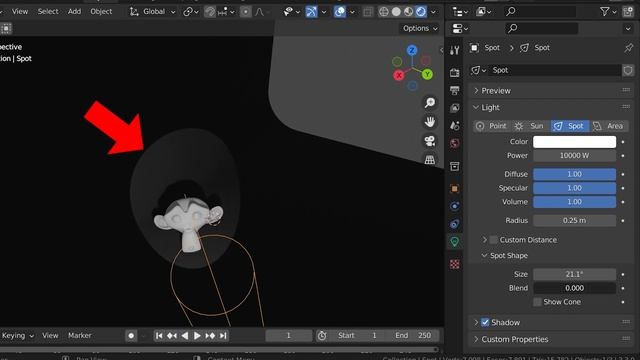Enable the Show Cone checkbox

click(x=538, y=302)
